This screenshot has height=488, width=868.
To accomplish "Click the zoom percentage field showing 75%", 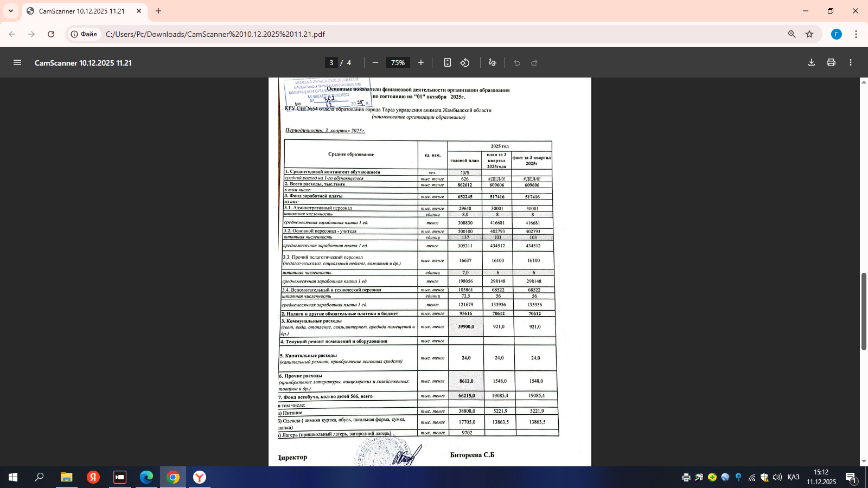I will (398, 63).
